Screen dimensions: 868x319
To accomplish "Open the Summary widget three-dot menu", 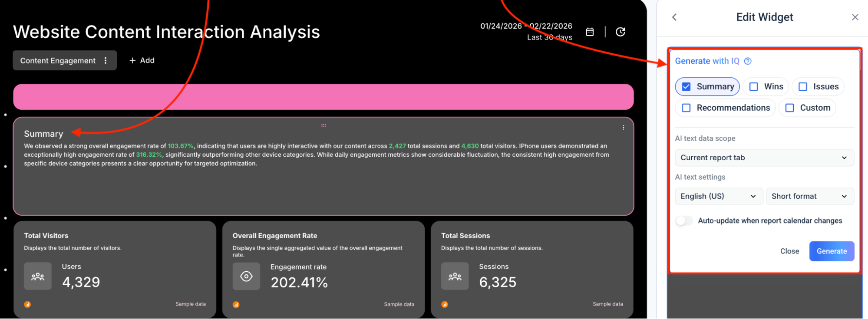I will tap(623, 128).
